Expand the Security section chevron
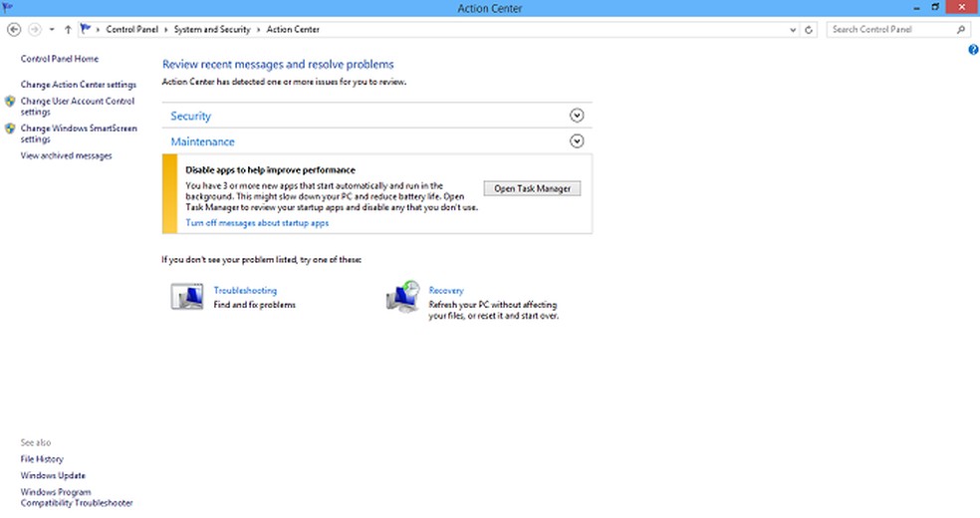The image size is (980, 518). [577, 116]
